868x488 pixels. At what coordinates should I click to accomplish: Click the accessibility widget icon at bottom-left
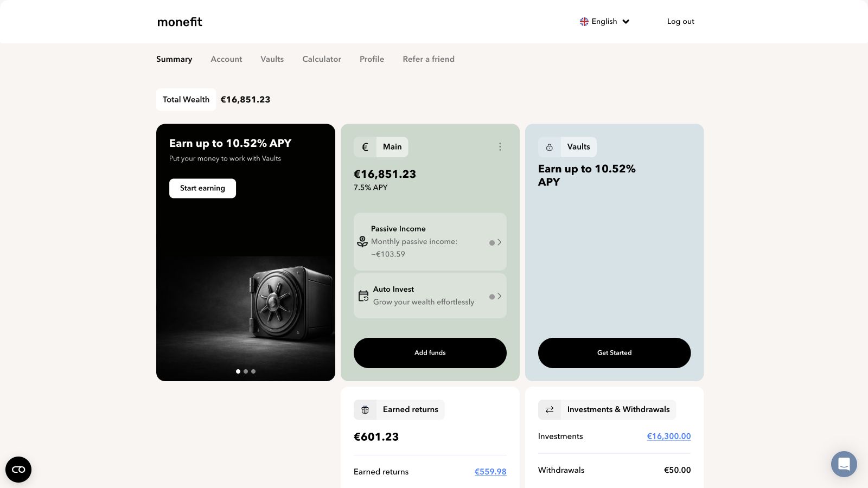(18, 470)
